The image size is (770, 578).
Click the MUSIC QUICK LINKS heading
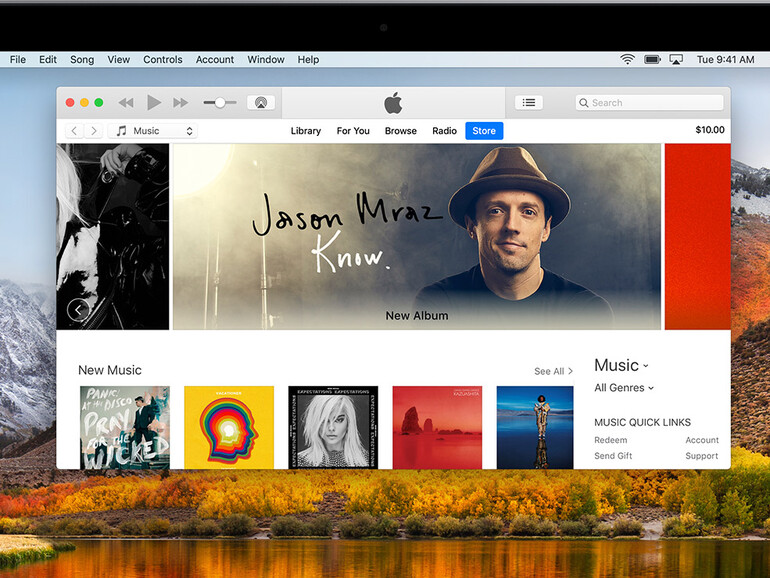click(642, 422)
